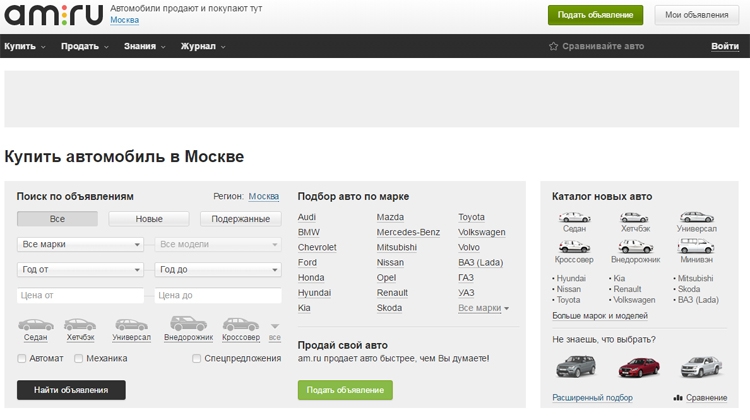Viewport: 750px width, 420px height.
Task: Open the BMW brand link
Action: 309,232
